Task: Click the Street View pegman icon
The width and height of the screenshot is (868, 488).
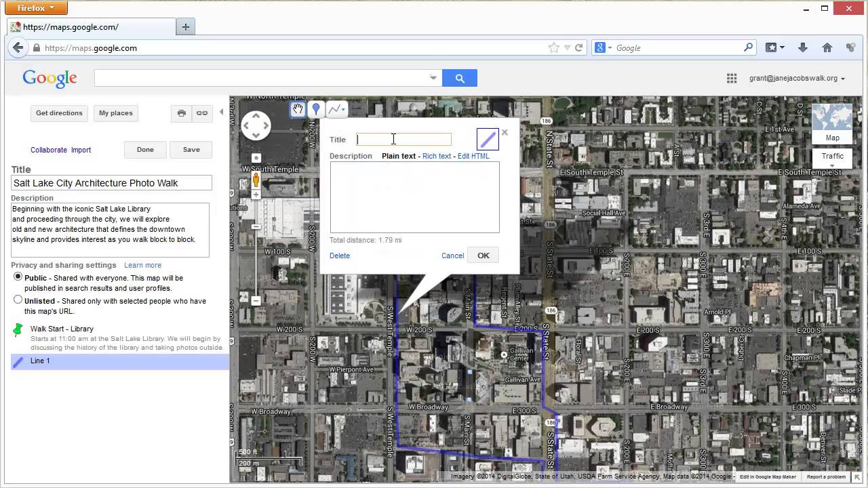Action: coord(256,180)
